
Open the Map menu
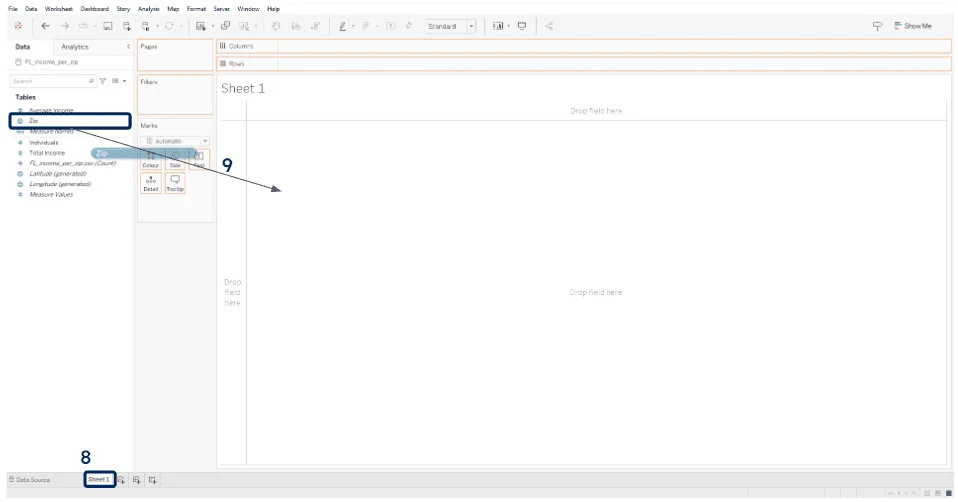(173, 9)
